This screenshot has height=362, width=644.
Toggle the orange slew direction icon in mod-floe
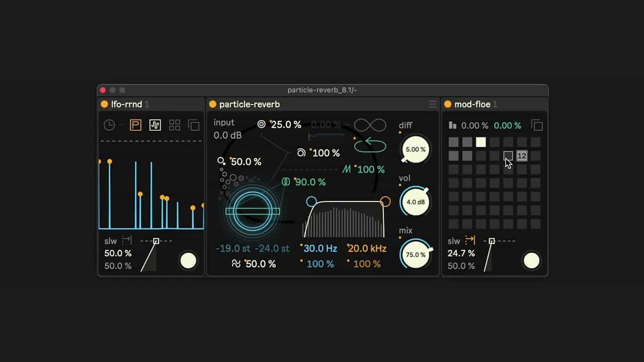tap(470, 240)
